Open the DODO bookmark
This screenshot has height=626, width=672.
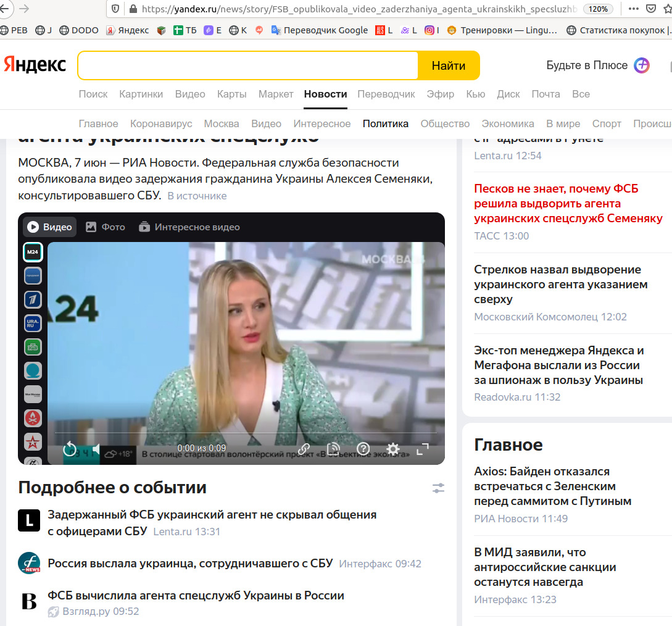coord(79,30)
